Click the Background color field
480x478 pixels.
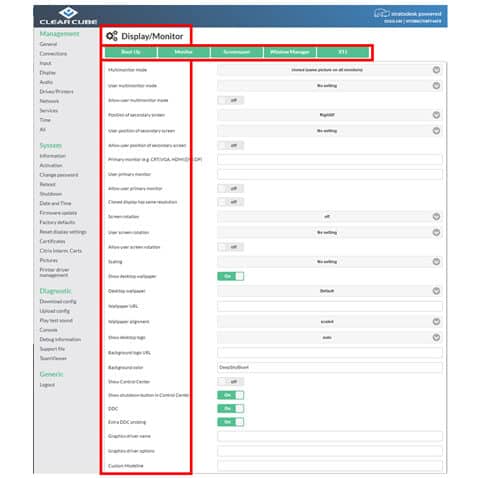click(330, 367)
